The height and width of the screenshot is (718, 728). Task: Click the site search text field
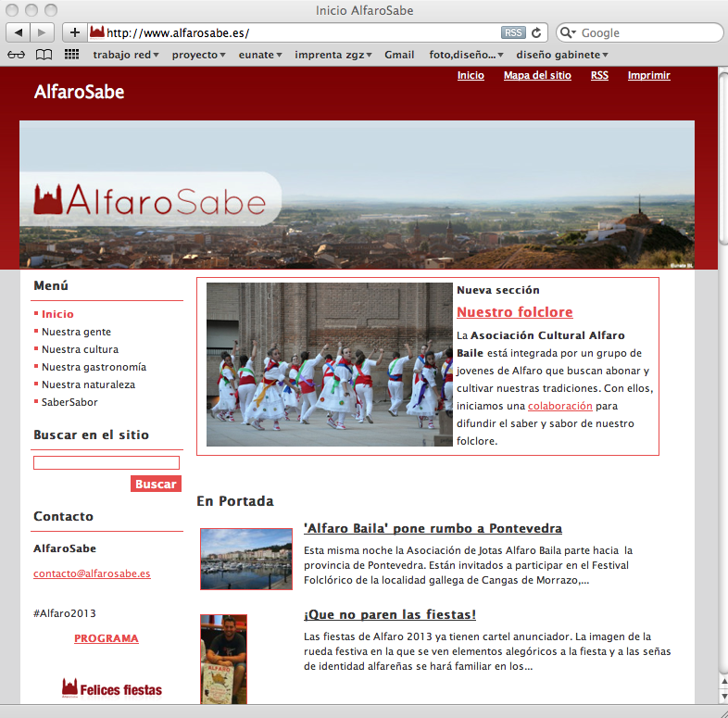click(106, 462)
